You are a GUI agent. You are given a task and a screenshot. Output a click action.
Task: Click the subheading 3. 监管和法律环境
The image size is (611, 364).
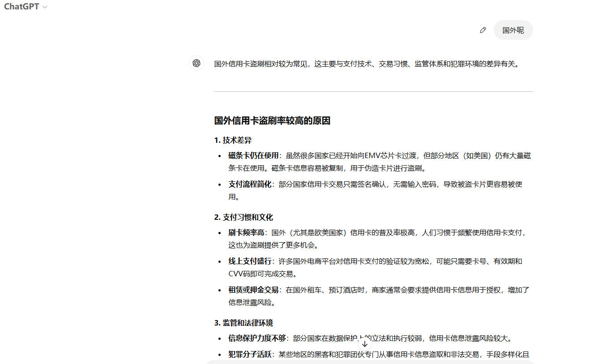[244, 323]
